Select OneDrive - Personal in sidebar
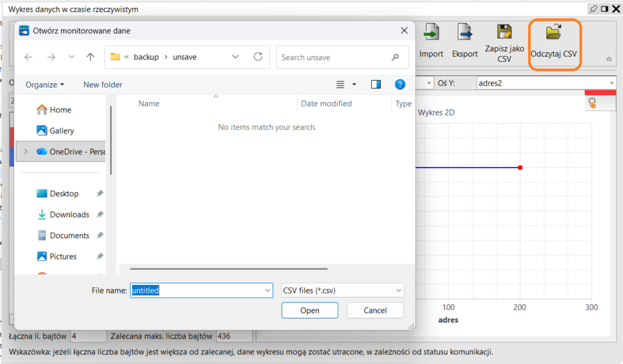The height and width of the screenshot is (364, 623). point(61,152)
